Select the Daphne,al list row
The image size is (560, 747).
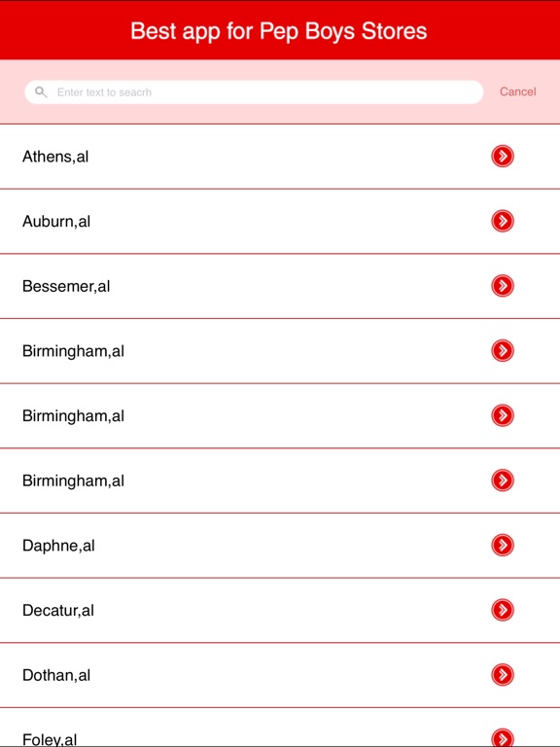coord(280,546)
